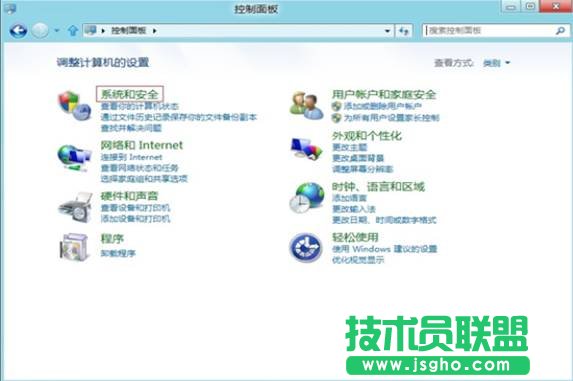Open 查看设备和打印机 link
This screenshot has height=381, width=573.
coord(135,208)
